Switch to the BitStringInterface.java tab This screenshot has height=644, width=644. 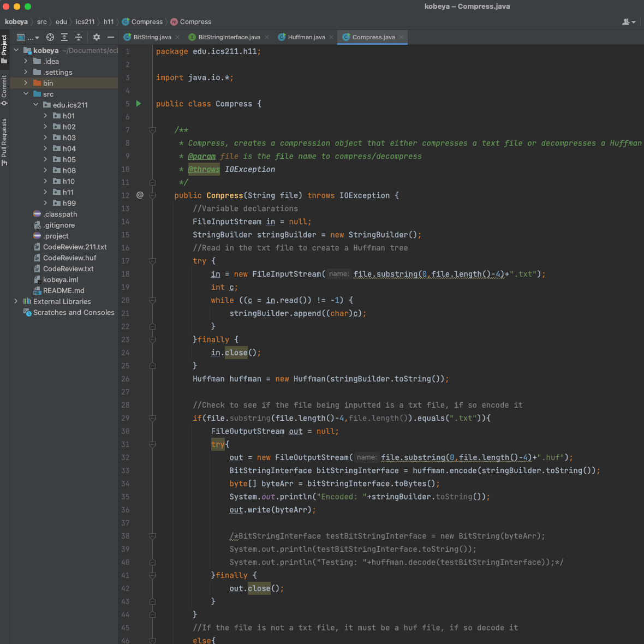tap(229, 37)
